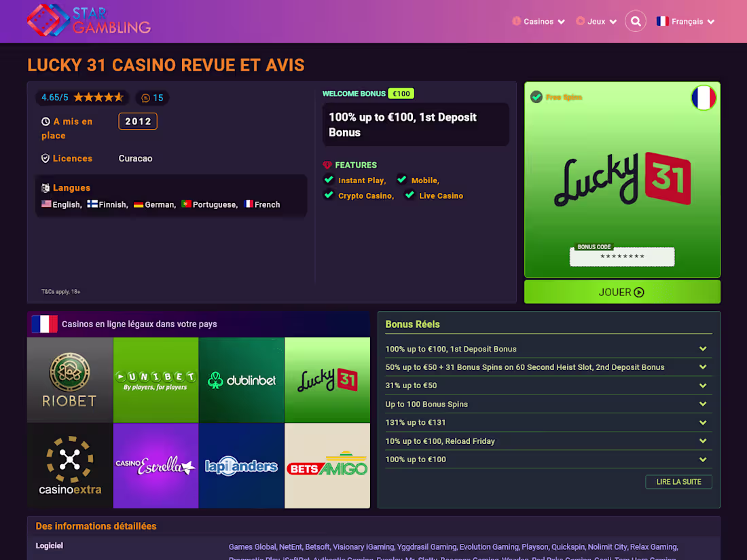Expand 100% up to €100, 1st Deposit Bonus
The width and height of the screenshot is (747, 560).
[x=548, y=349]
